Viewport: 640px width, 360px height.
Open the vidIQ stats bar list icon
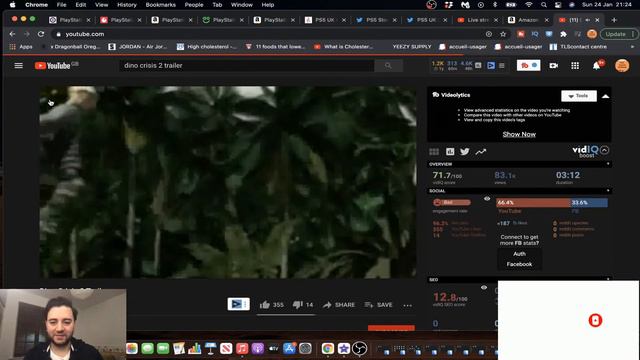(x=502, y=65)
